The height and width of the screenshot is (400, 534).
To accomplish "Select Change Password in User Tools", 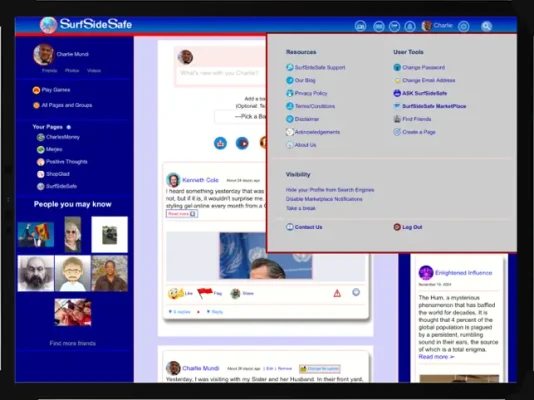I will (x=419, y=67).
